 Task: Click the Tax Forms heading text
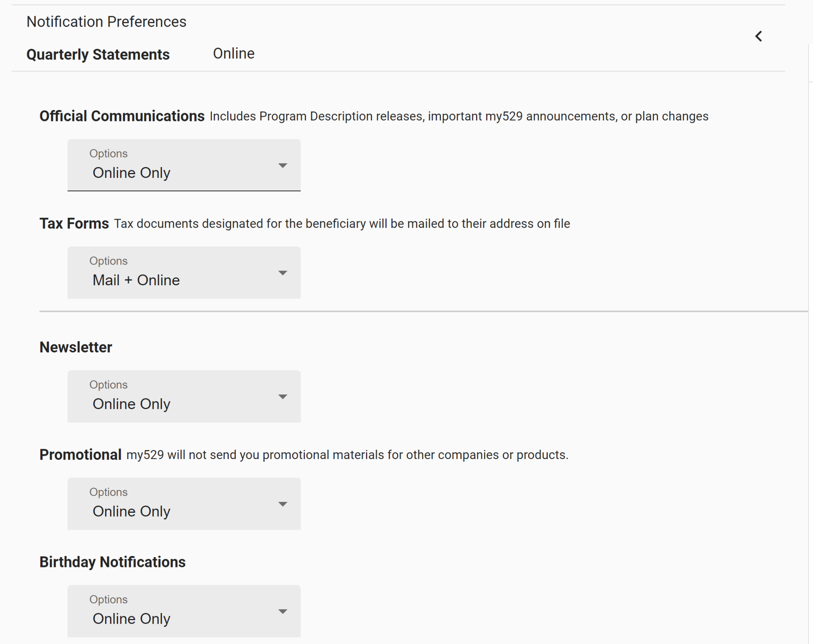click(74, 224)
